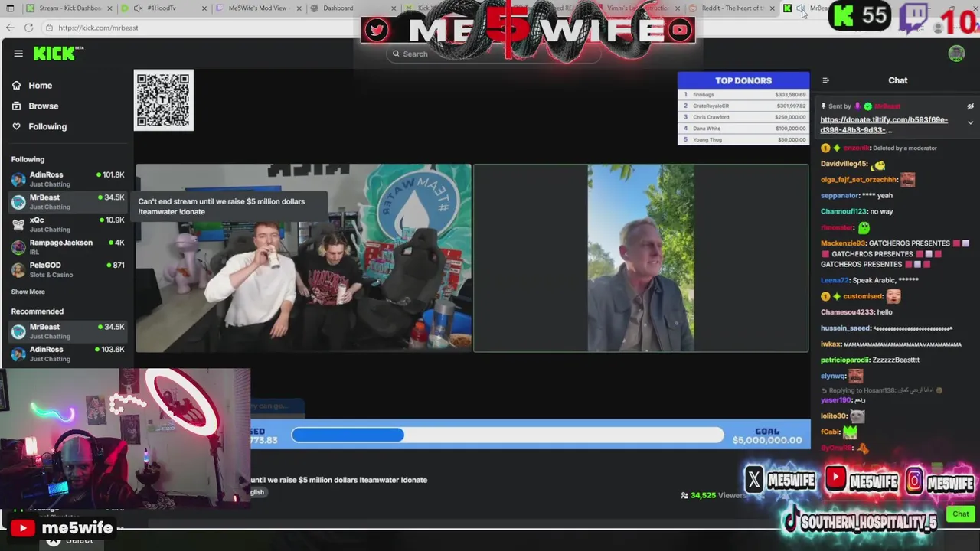Open the Kick hamburger sidebar menu
This screenshot has height=551, width=980.
[x=18, y=54]
